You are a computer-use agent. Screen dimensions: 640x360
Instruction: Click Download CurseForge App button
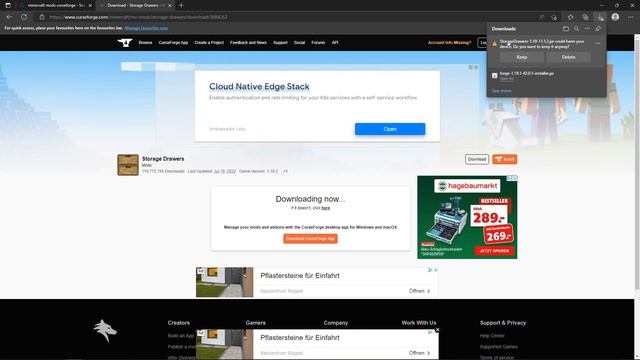(310, 238)
